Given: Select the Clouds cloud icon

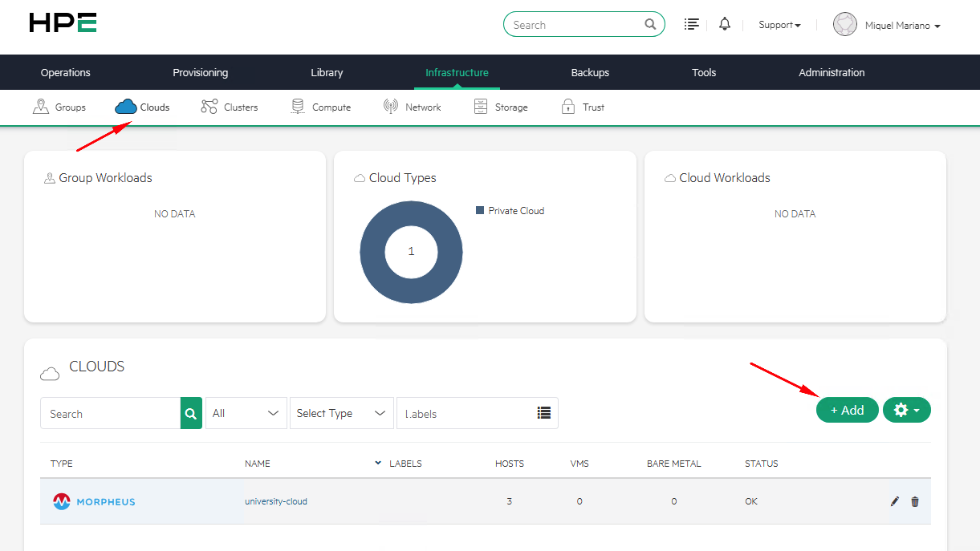Looking at the screenshot, I should click(x=125, y=107).
